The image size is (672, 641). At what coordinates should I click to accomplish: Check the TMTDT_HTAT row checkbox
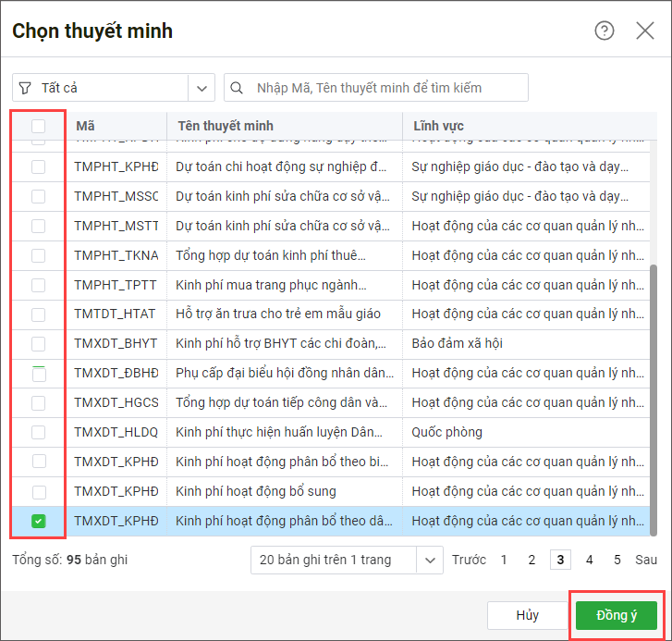(38, 314)
